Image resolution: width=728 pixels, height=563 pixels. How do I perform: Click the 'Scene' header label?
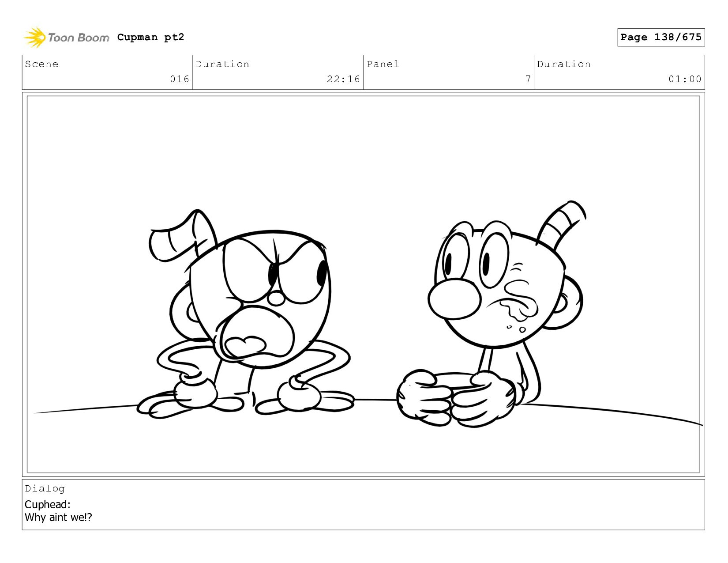coord(41,64)
